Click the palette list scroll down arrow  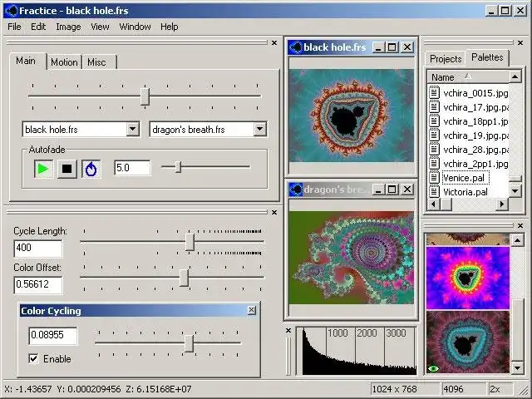pyautogui.click(x=515, y=191)
